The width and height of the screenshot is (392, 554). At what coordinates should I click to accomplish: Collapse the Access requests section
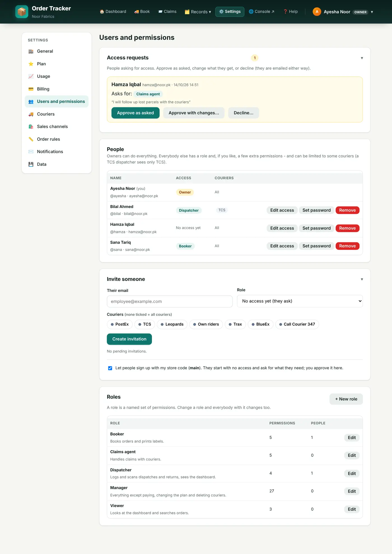click(x=362, y=58)
